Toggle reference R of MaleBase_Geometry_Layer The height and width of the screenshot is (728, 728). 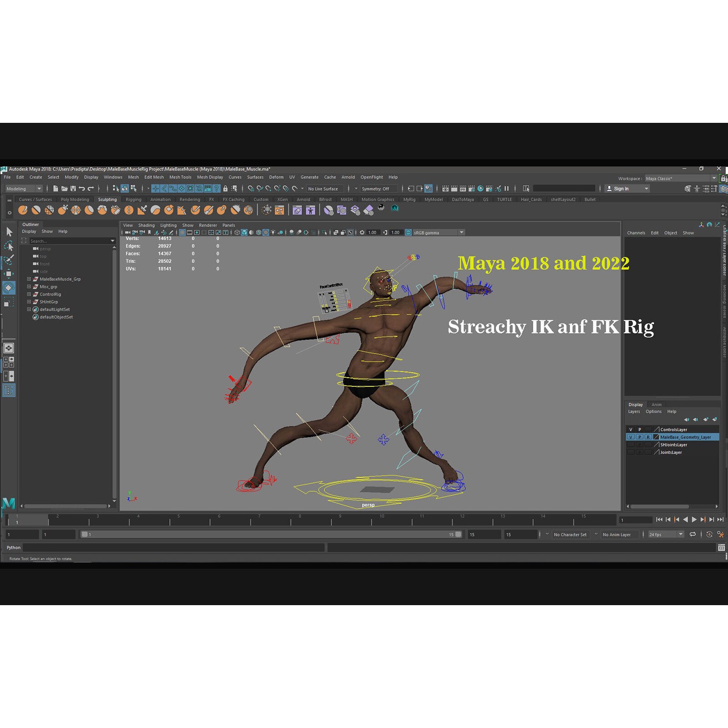(648, 437)
